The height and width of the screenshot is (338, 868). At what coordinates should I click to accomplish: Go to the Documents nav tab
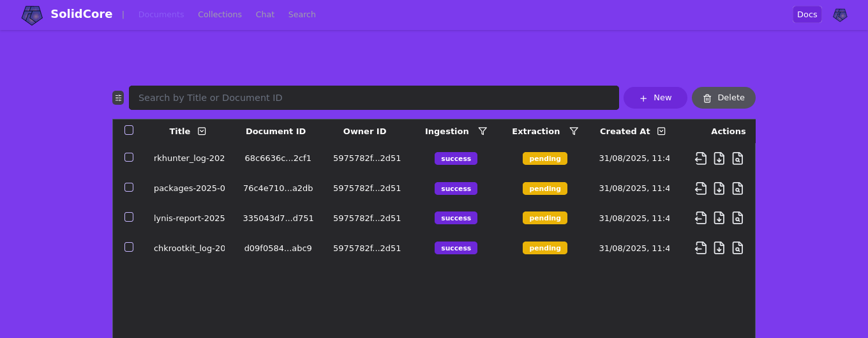click(x=161, y=15)
